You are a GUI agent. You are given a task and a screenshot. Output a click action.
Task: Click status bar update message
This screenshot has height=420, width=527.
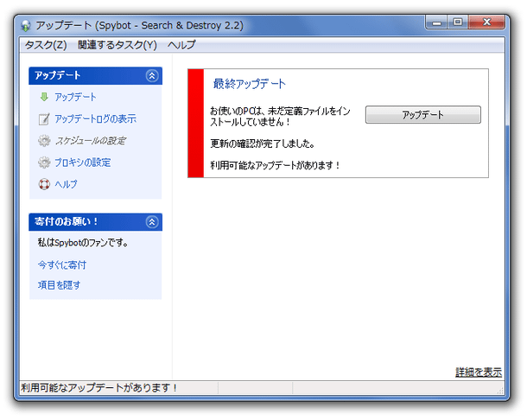pyautogui.click(x=99, y=388)
